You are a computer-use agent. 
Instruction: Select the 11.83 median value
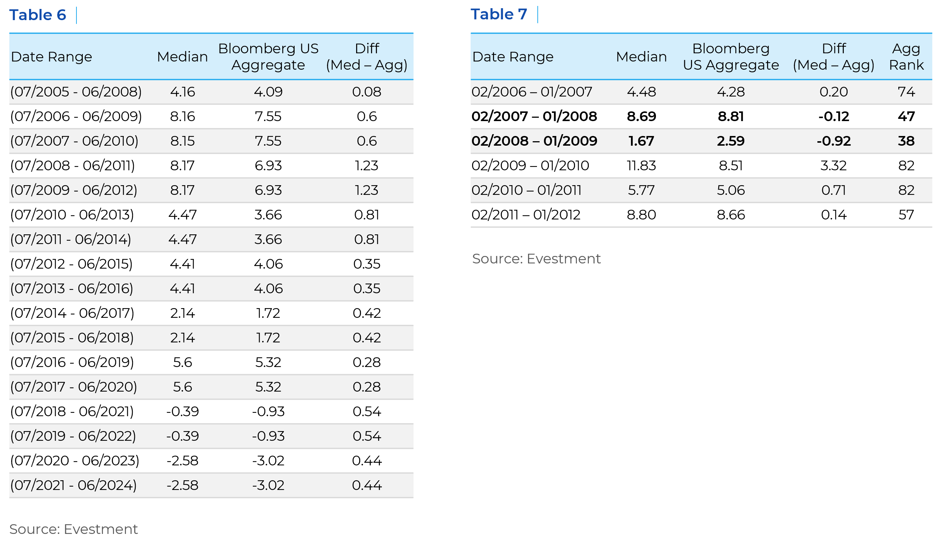[641, 165]
